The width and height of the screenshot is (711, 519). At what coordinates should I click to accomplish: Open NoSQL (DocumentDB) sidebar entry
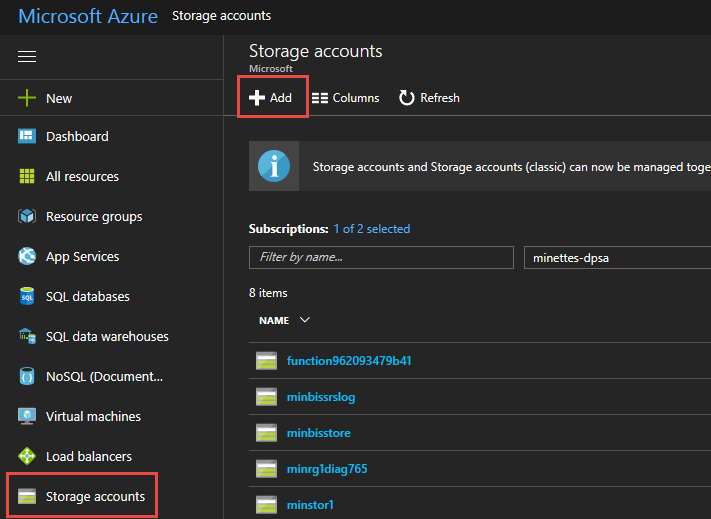coord(104,377)
